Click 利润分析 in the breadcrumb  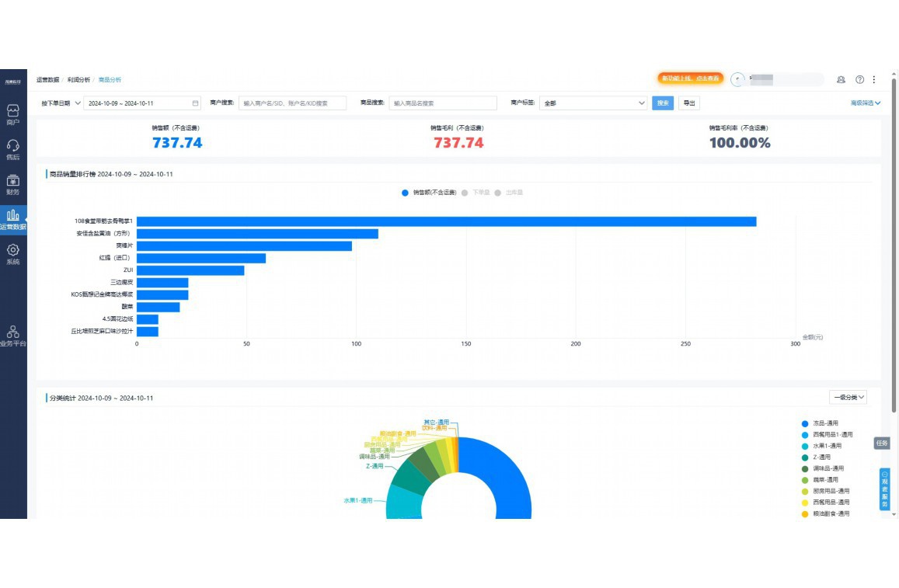point(78,80)
